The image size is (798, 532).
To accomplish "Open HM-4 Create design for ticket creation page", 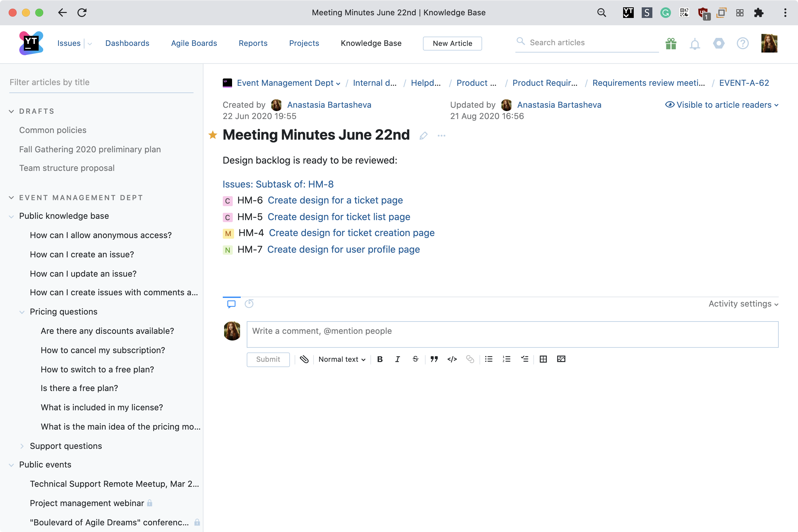I will coord(351,233).
